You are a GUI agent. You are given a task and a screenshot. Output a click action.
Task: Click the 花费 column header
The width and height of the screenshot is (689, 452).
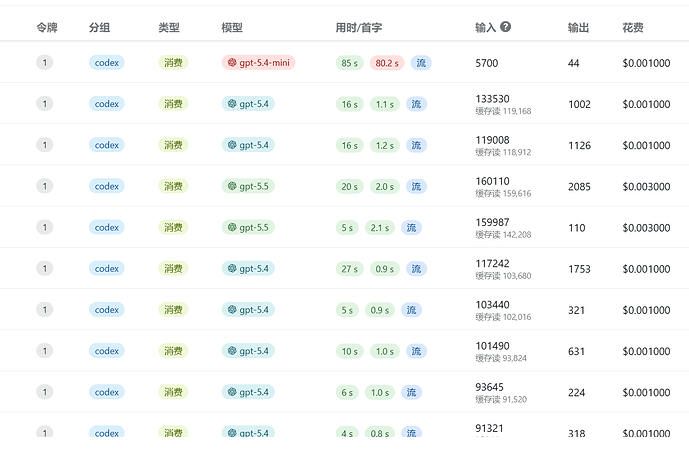pos(633,28)
